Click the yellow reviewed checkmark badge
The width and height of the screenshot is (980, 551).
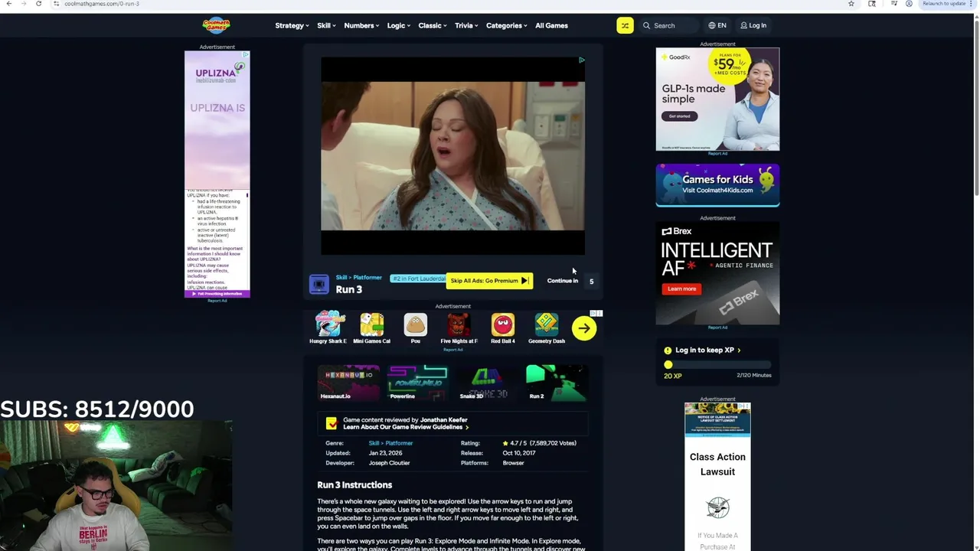(x=332, y=423)
